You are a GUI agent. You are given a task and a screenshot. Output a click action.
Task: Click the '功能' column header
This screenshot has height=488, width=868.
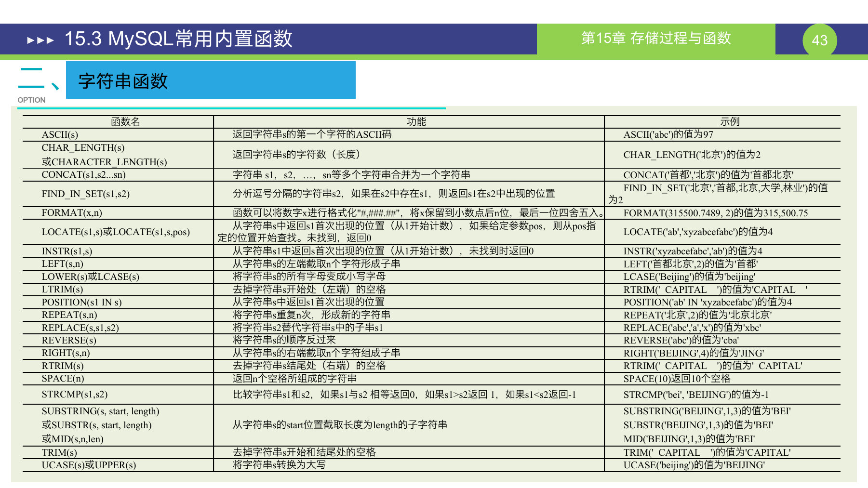point(416,121)
